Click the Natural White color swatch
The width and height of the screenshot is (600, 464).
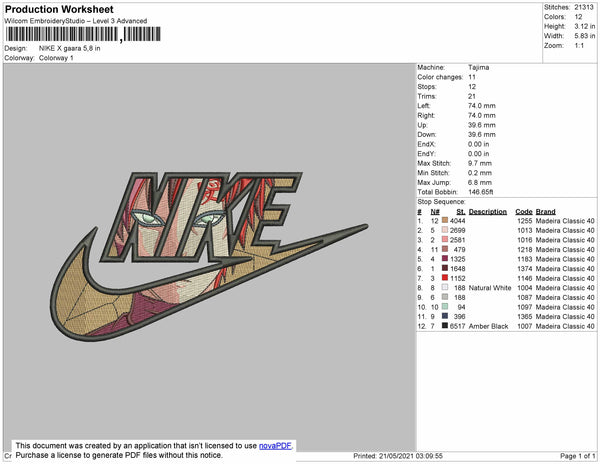tap(445, 287)
